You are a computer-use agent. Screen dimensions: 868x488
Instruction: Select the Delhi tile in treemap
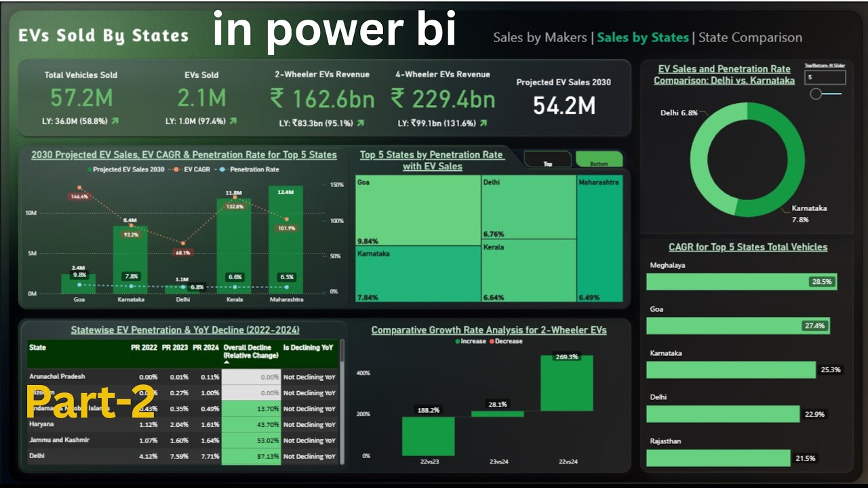coord(528,207)
